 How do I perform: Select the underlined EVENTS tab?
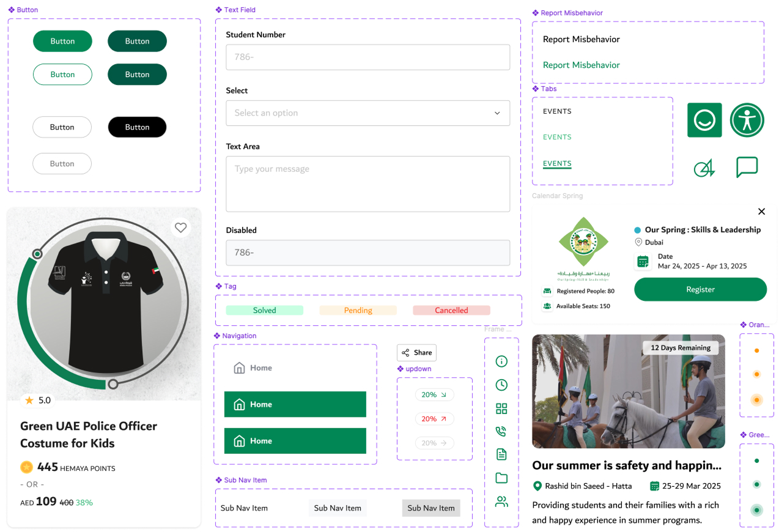[x=557, y=164]
